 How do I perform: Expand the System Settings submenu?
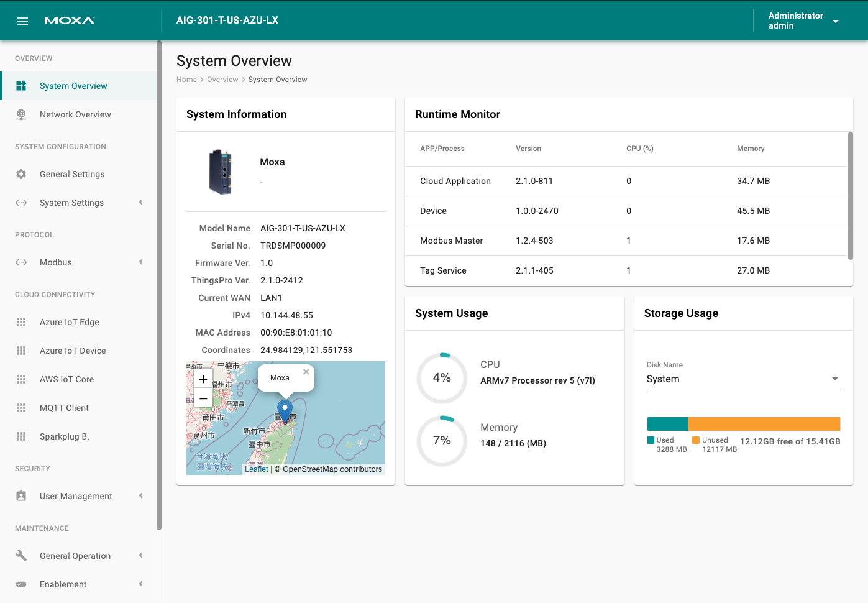140,203
